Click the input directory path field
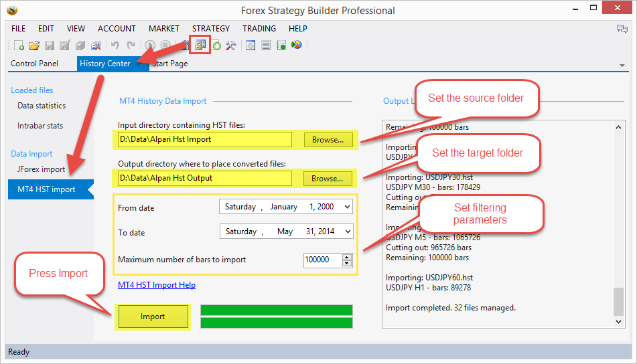 [x=205, y=139]
